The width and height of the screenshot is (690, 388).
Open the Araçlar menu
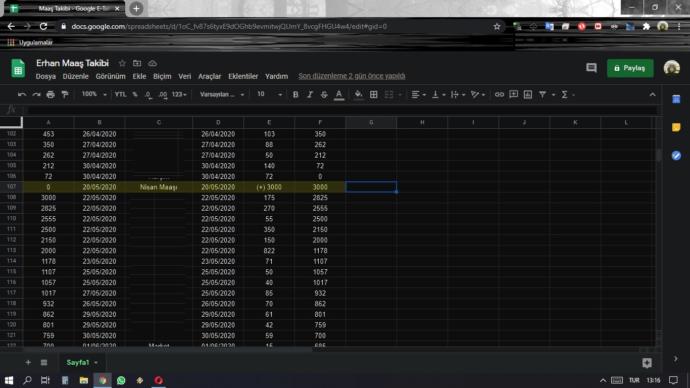(209, 76)
